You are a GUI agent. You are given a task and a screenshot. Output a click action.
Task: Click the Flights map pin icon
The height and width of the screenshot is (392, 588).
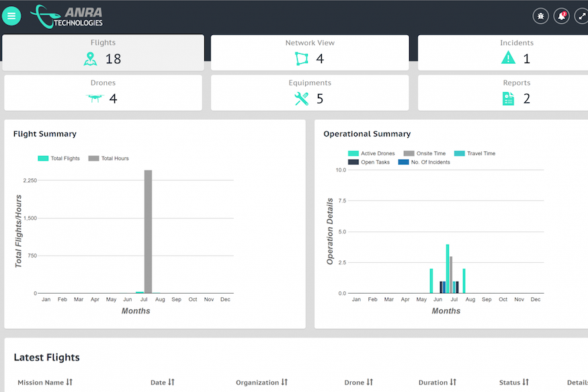tap(90, 59)
